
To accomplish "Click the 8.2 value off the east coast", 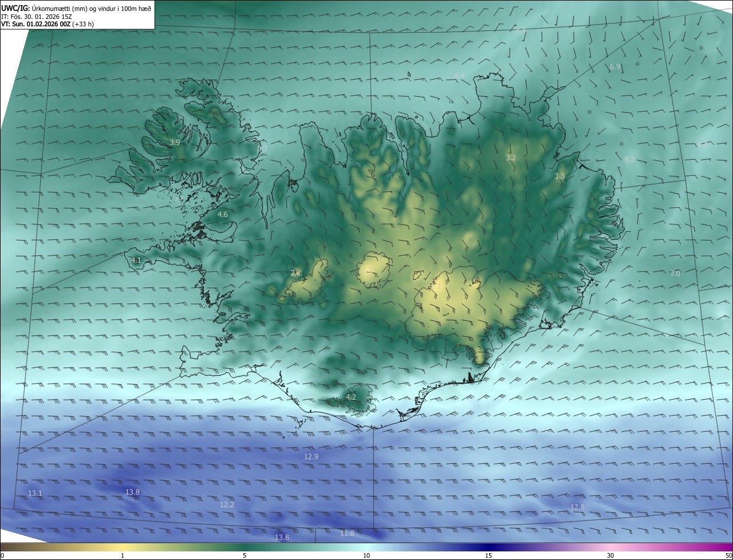I will click(629, 159).
